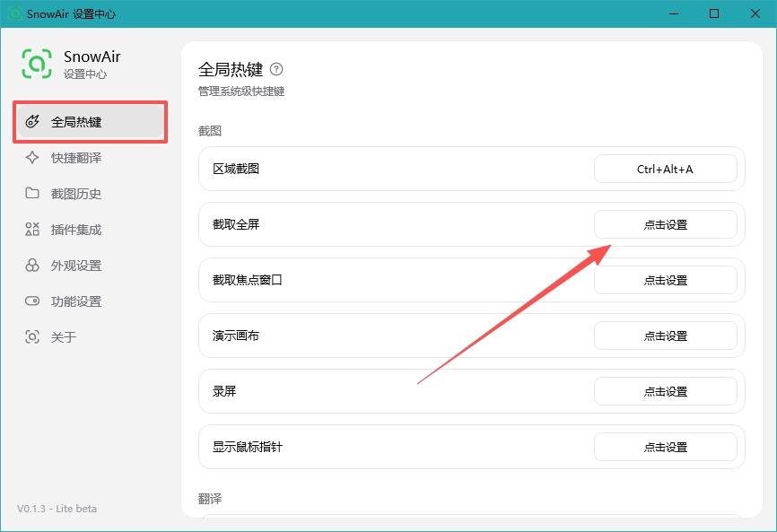Edit the Ctrl+Alt+A hotkey for 区域截图
777x532 pixels.
(x=666, y=169)
